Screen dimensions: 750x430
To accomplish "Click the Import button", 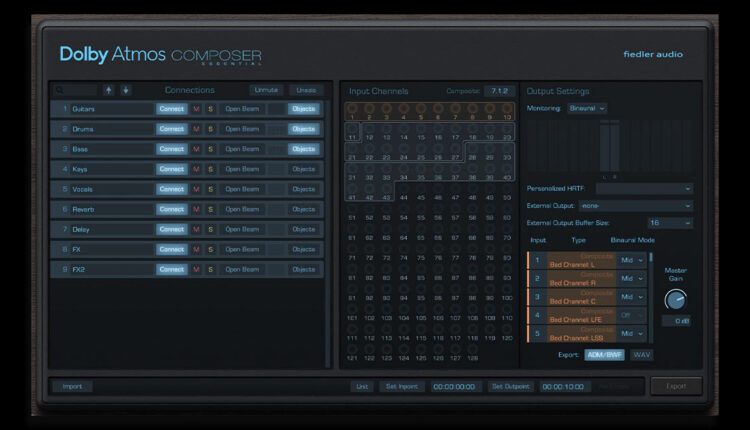I will (72, 386).
